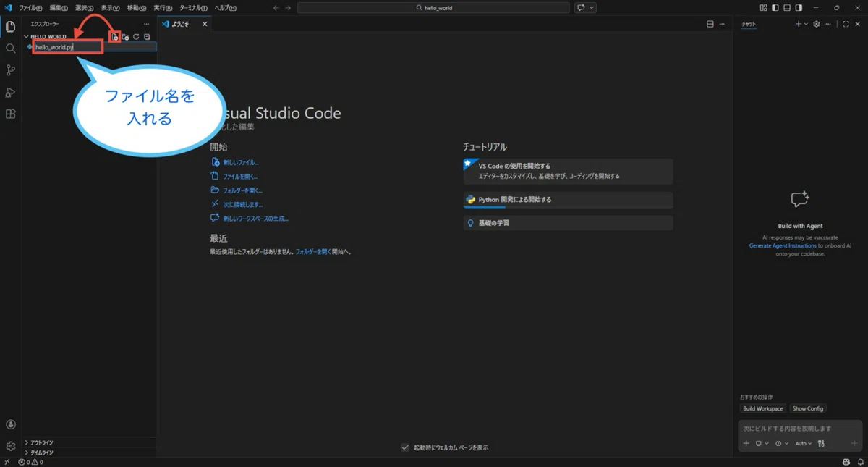Open chat settings gear

click(x=817, y=24)
